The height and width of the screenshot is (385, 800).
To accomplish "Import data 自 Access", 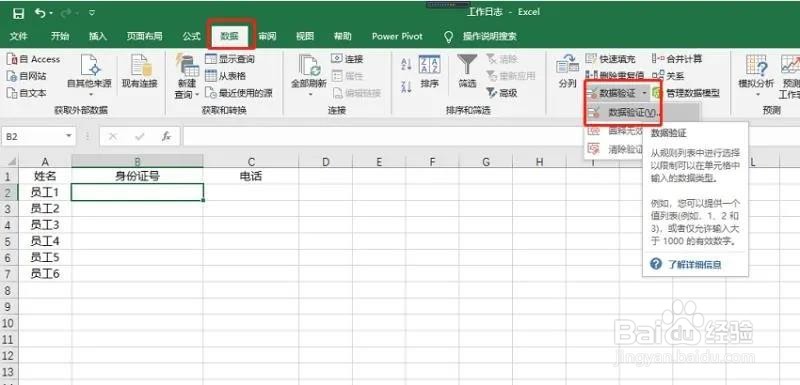I will coord(34,60).
